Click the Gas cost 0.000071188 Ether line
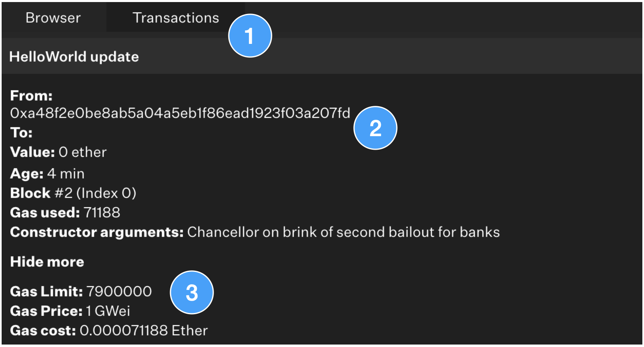644x347 pixels. pos(109,330)
